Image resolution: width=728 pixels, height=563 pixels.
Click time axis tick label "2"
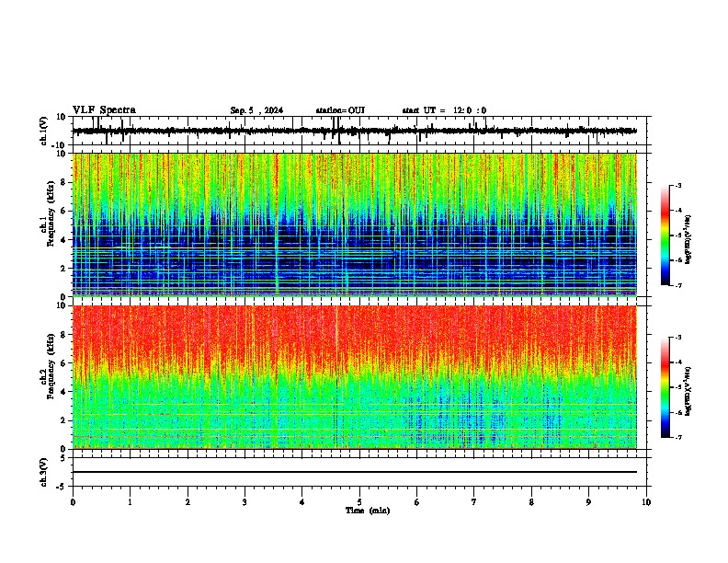point(188,502)
